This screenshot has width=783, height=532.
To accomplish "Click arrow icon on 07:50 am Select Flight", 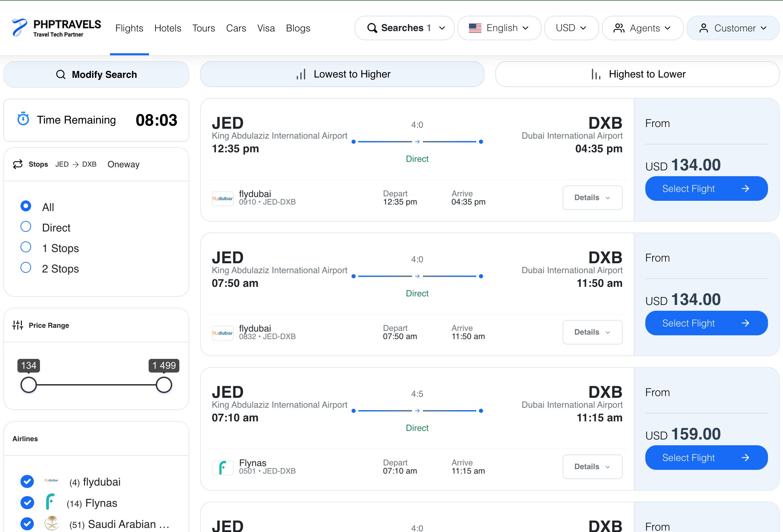I will pyautogui.click(x=745, y=323).
